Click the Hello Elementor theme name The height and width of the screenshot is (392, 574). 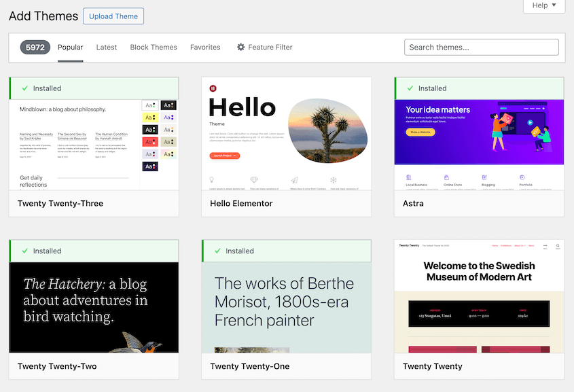coord(241,204)
